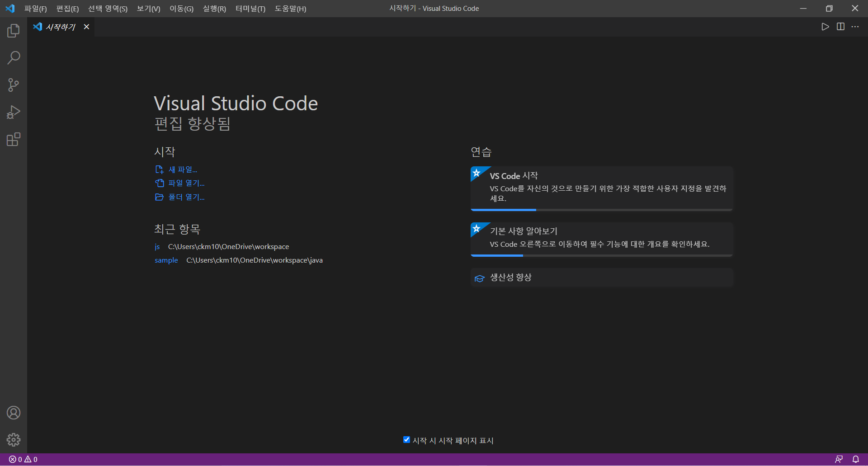Screen dimensions: 868x466
Task: Restore down the Visual Studio Code window
Action: 829,8
